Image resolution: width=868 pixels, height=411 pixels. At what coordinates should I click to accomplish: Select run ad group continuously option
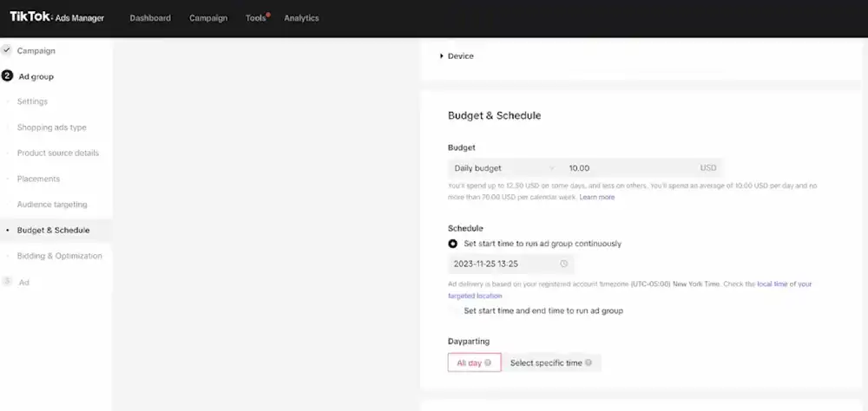[x=453, y=244]
